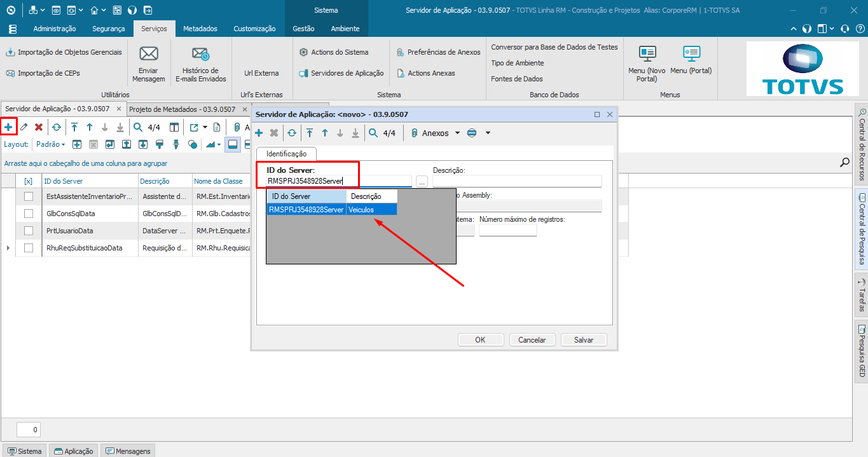The width and height of the screenshot is (868, 457).
Task: Click the export icon in main grid toolbar
Action: pos(194,127)
